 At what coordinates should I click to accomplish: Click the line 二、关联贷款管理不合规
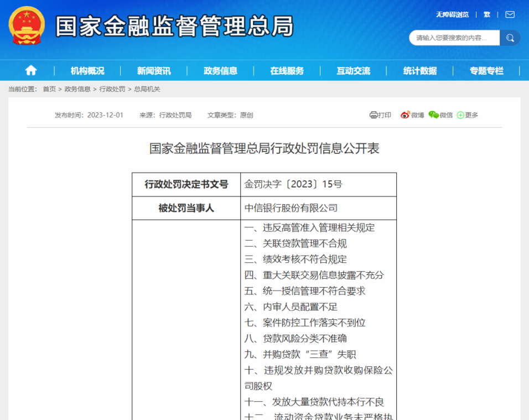(x=295, y=243)
